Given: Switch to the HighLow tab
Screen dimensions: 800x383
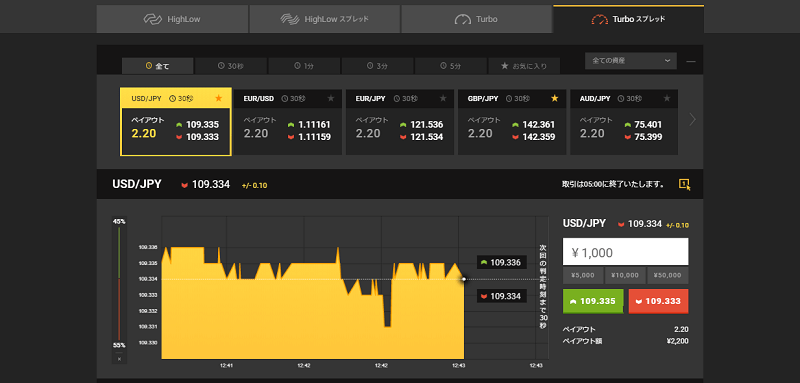Looking at the screenshot, I should pos(172,19).
